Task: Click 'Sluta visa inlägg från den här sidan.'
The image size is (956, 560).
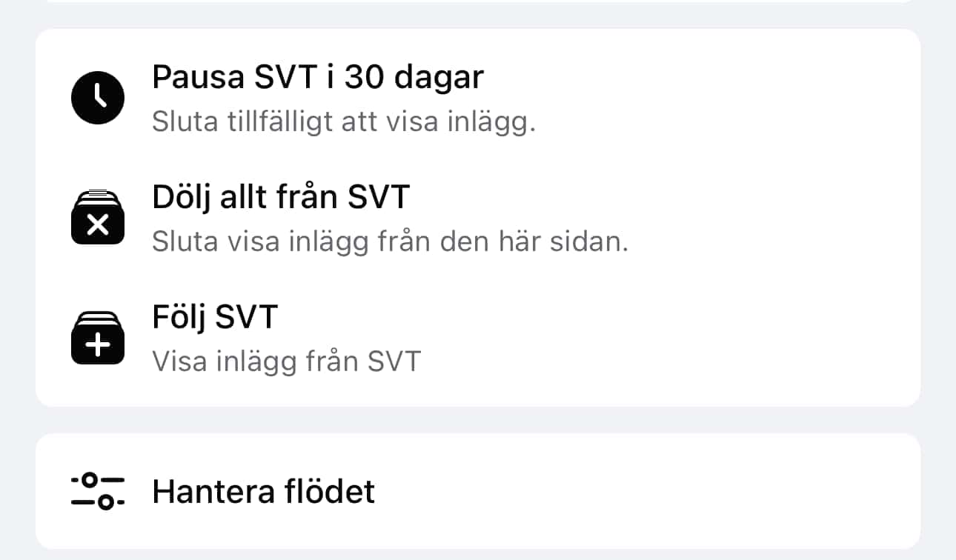Action: [390, 242]
